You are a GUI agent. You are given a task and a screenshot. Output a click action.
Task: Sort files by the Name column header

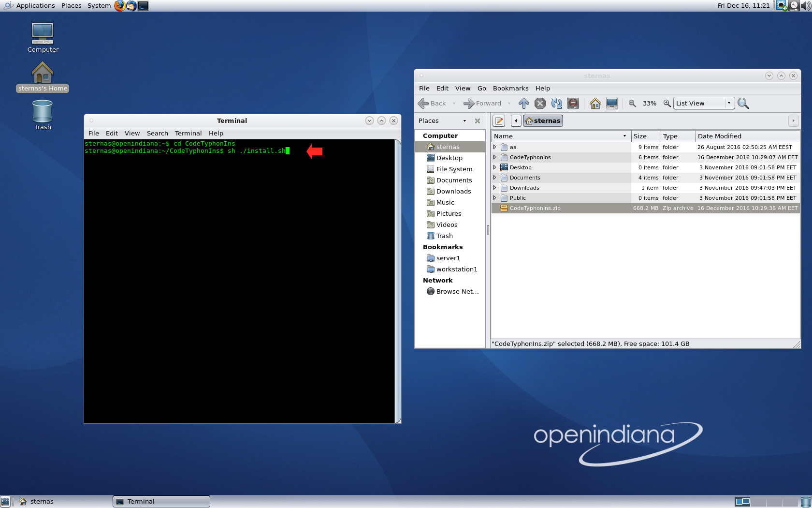[x=561, y=136]
